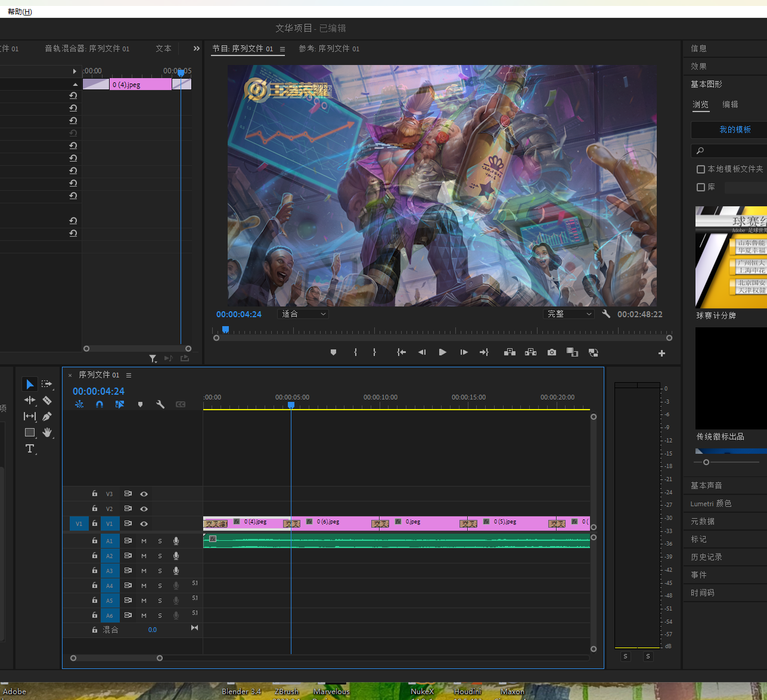
Task: Mark Out point in program monitor
Action: pyautogui.click(x=374, y=352)
